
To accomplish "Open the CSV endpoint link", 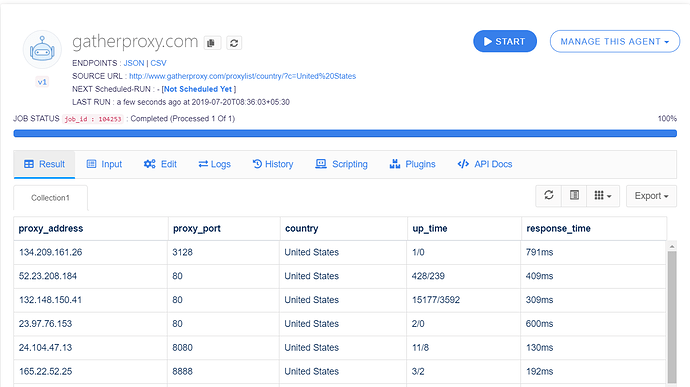I will coord(158,63).
